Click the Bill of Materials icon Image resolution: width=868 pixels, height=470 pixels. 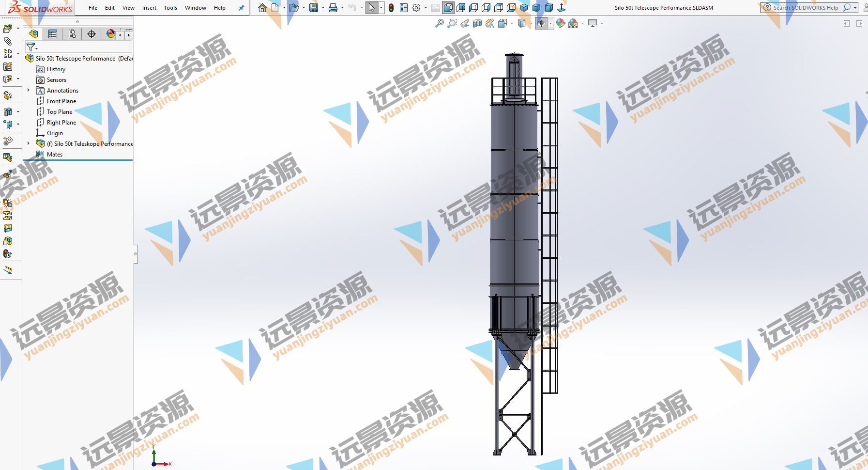[x=8, y=157]
